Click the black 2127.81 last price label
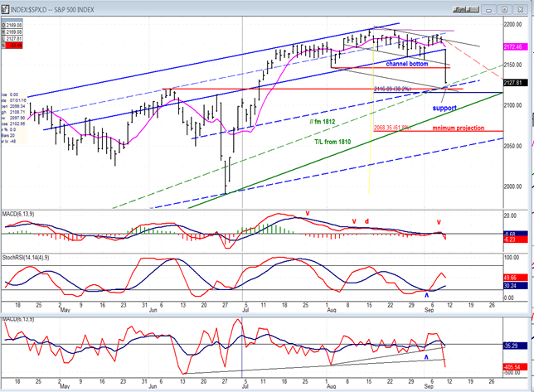 [x=515, y=83]
